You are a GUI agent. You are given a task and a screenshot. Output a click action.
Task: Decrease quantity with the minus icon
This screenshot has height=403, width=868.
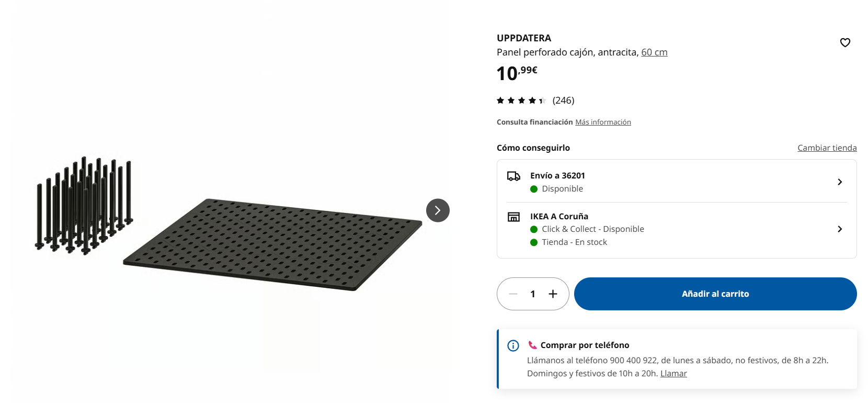513,294
